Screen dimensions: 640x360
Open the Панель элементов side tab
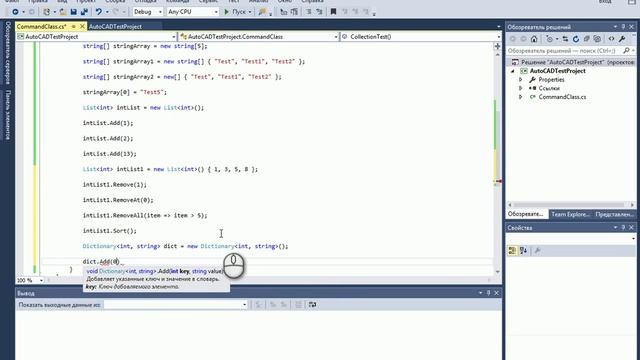coord(7,115)
